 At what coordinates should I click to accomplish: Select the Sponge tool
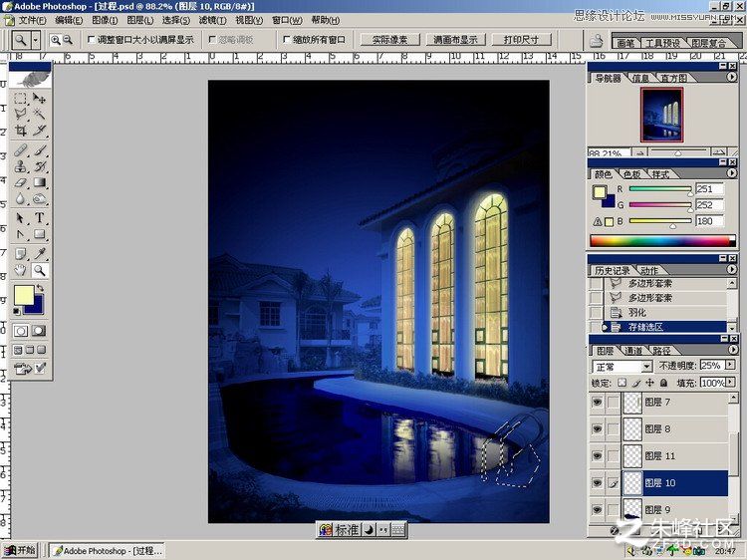coord(40,198)
